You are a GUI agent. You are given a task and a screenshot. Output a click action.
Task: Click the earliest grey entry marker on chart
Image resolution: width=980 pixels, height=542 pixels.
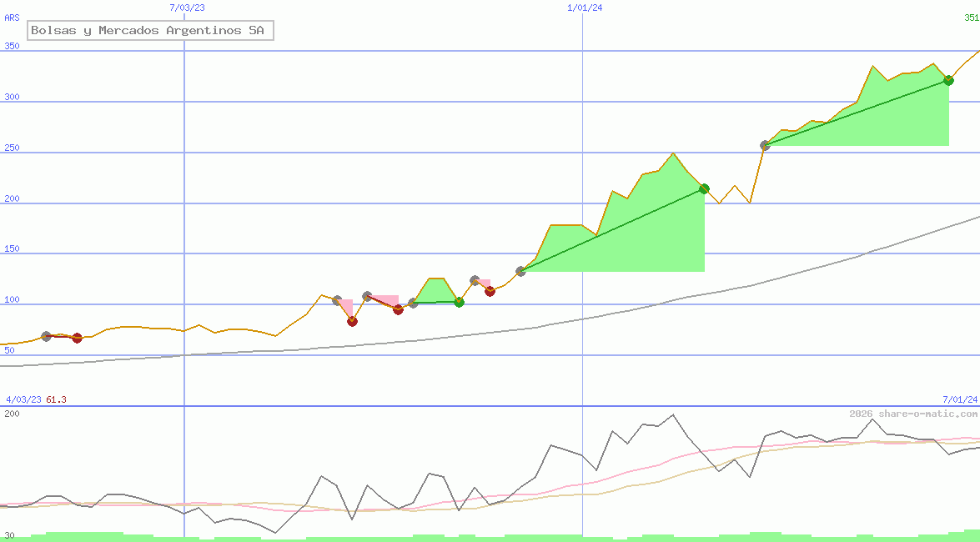(46, 336)
